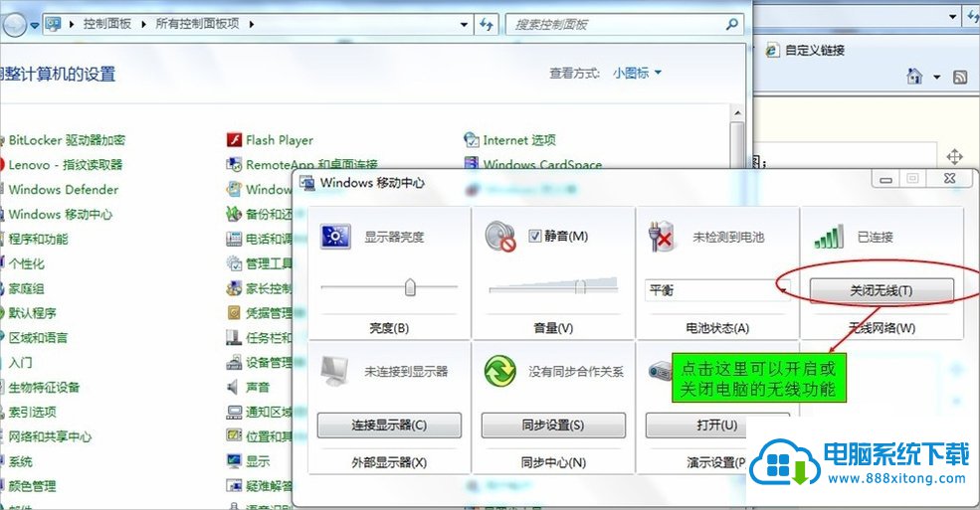
Task: Open 颜色管理 link
Action: point(33,486)
